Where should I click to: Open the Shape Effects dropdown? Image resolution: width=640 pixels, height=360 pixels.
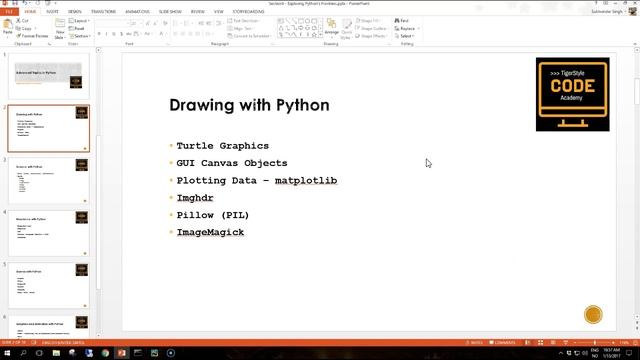(x=371, y=36)
